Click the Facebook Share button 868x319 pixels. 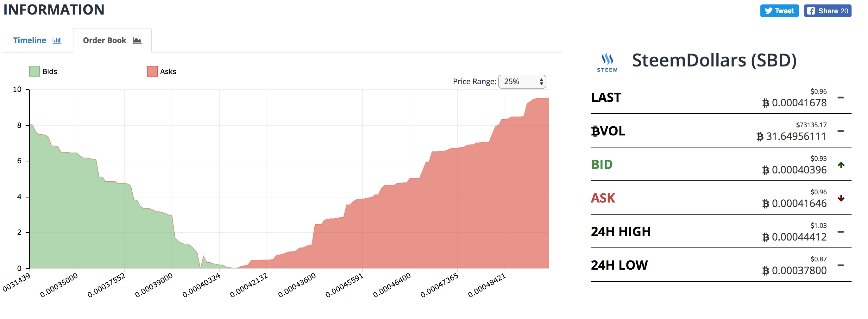click(827, 11)
